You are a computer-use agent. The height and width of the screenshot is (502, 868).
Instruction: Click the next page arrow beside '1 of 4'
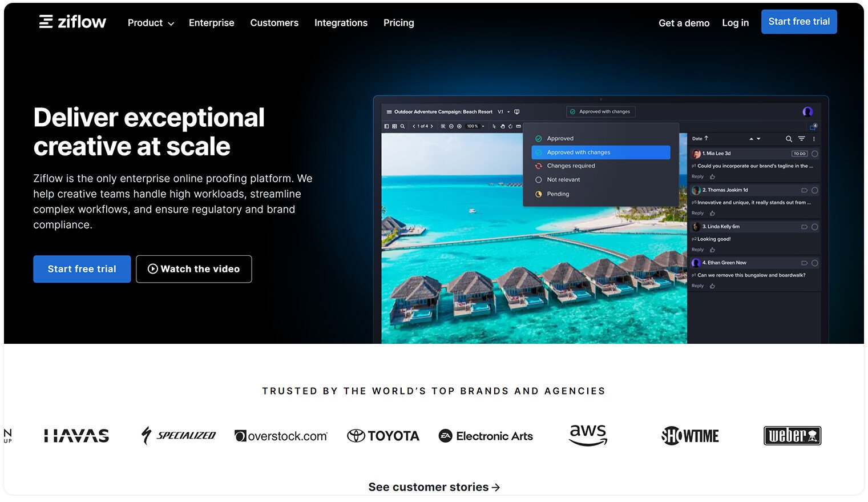tap(431, 126)
